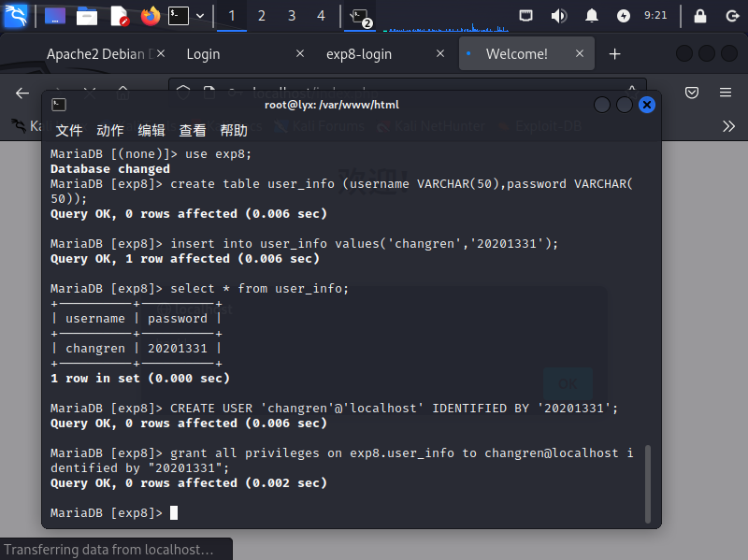Screen dimensions: 748x560
Task: Switch to workspace 3
Action: tap(292, 16)
